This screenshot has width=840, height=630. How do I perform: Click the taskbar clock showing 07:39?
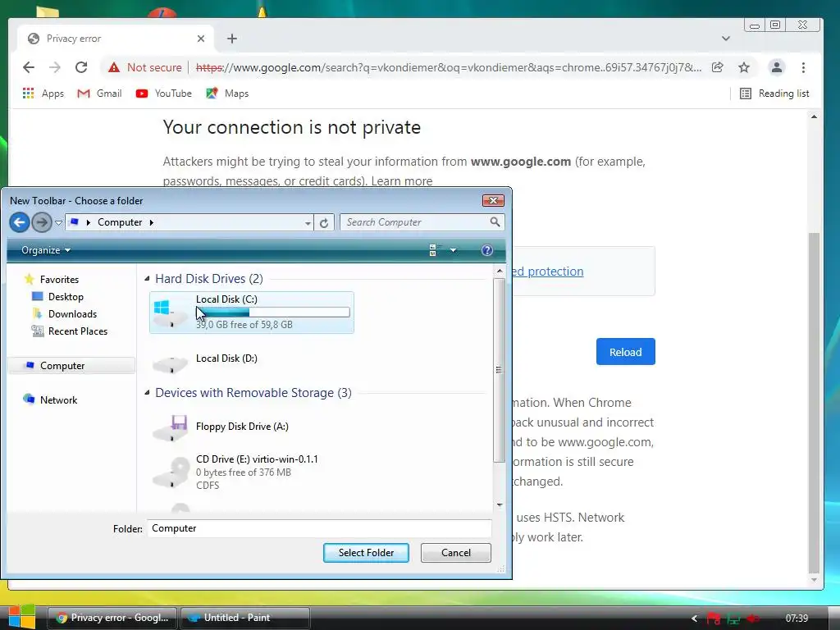797,619
